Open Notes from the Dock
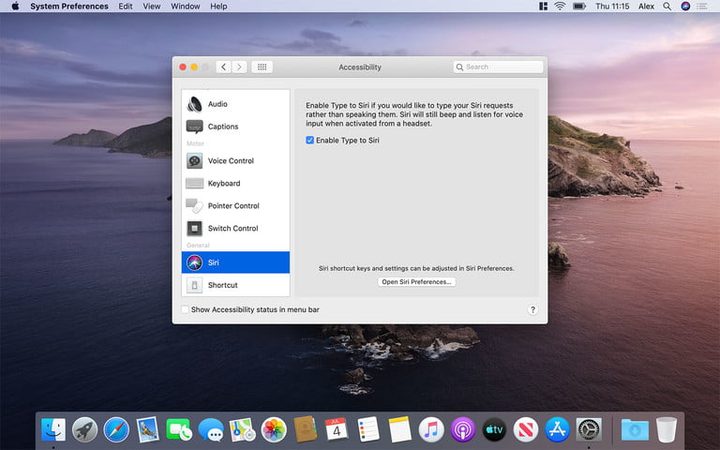The image size is (720, 450). 399,430
